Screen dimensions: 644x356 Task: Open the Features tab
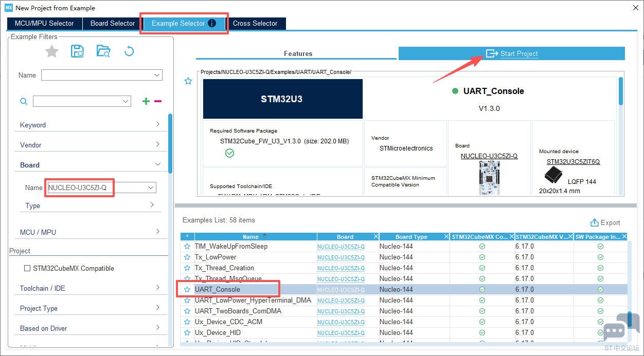pos(296,53)
